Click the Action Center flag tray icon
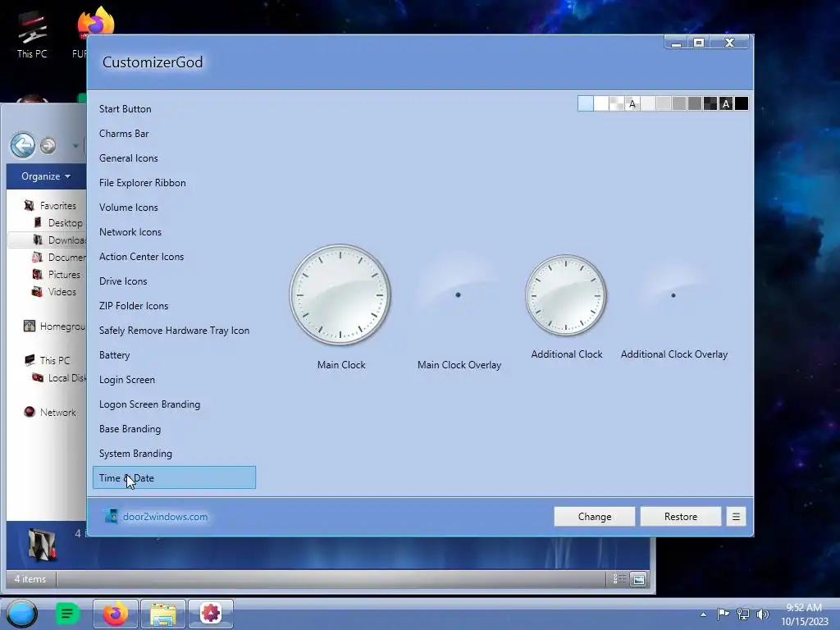This screenshot has height=630, width=840. point(724,614)
